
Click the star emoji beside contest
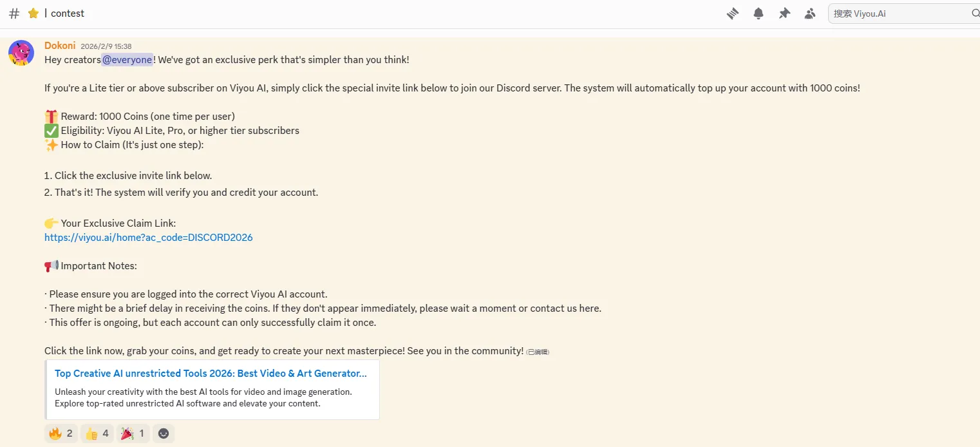pos(33,13)
